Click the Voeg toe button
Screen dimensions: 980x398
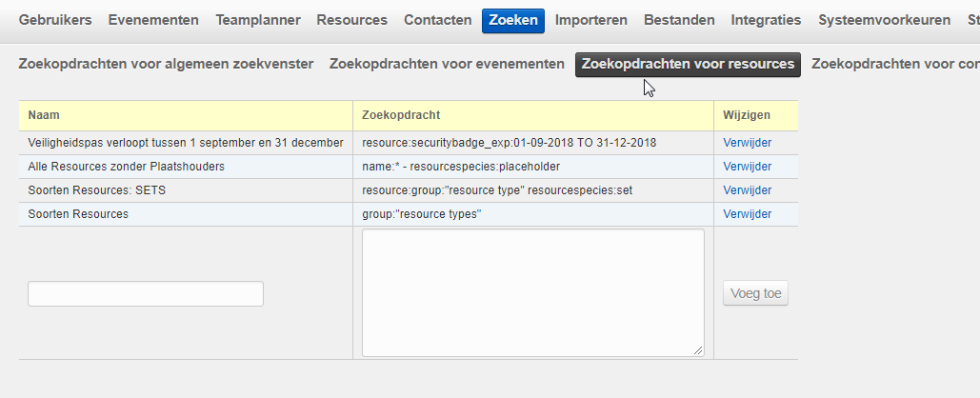point(755,293)
